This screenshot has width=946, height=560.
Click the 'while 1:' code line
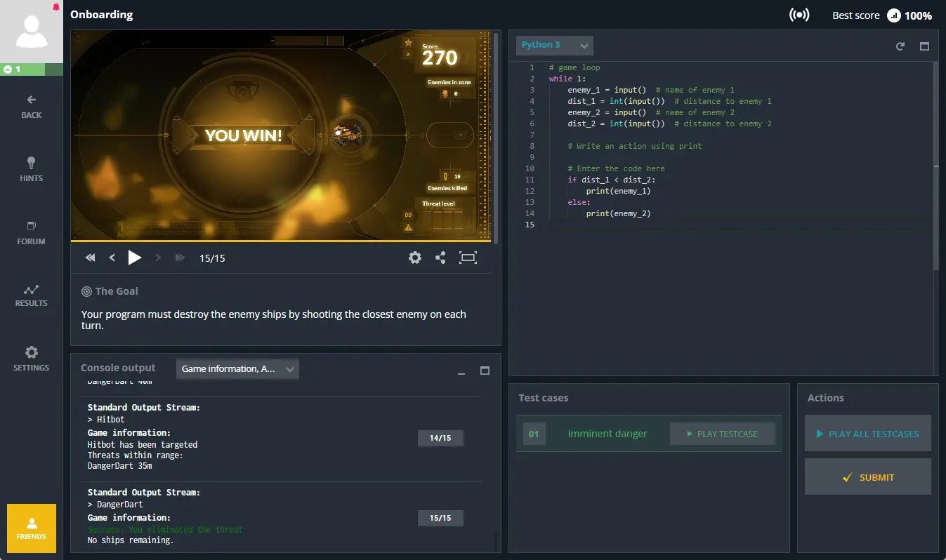pos(567,79)
